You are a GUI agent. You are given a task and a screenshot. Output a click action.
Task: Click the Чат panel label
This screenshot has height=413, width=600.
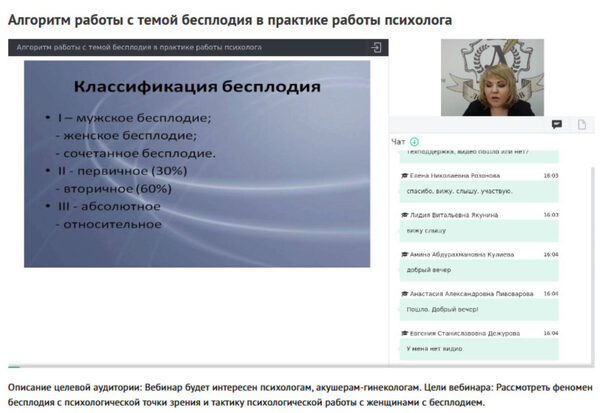pos(398,142)
